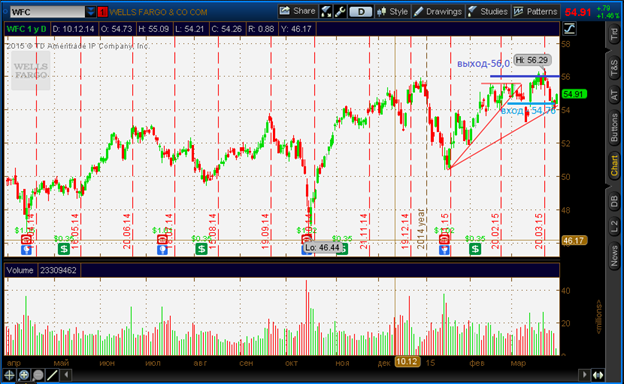The image size is (624, 386).
Task: Click the scroll-right arrow at bottom
Action: coord(584,375)
